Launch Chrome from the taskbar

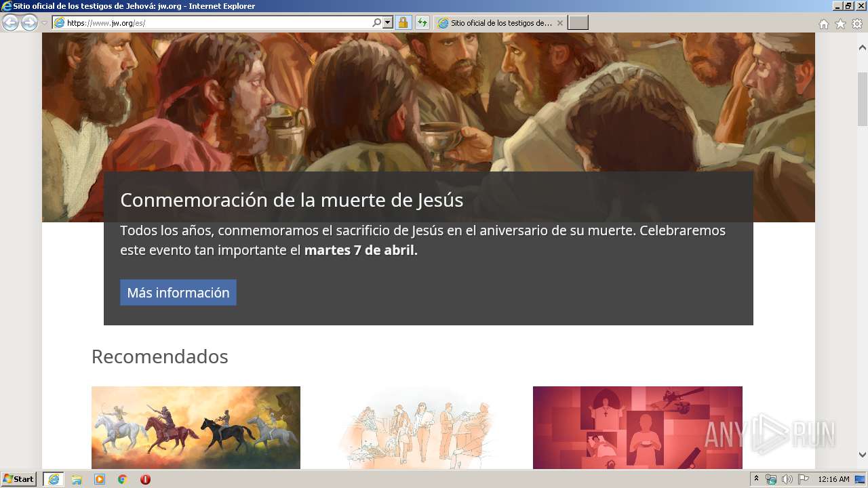pyautogui.click(x=122, y=479)
